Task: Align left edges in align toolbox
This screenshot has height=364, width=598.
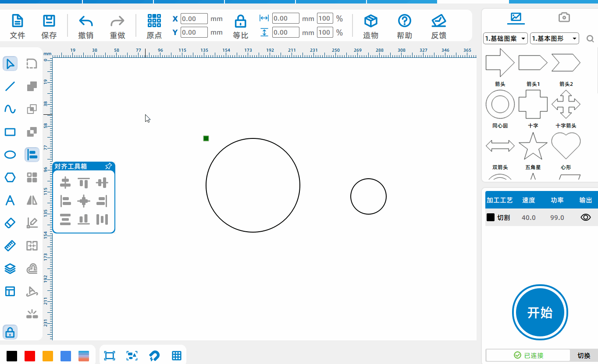Action: point(65,201)
